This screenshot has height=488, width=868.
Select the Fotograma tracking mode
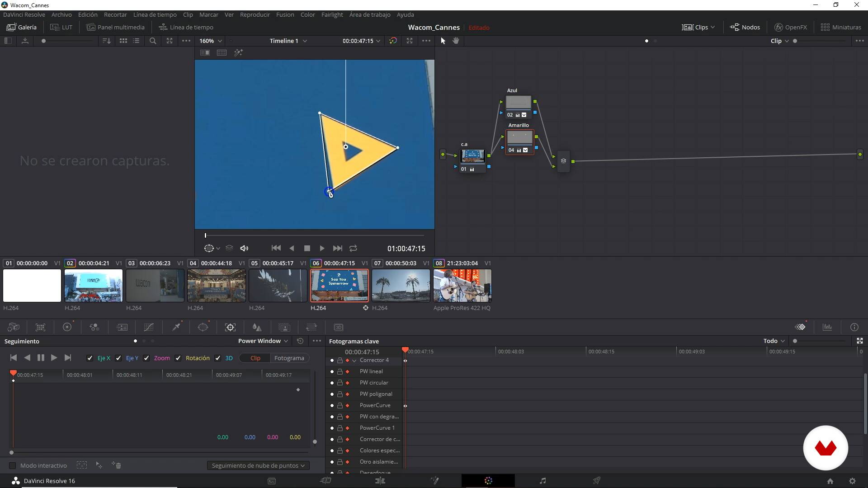point(289,358)
